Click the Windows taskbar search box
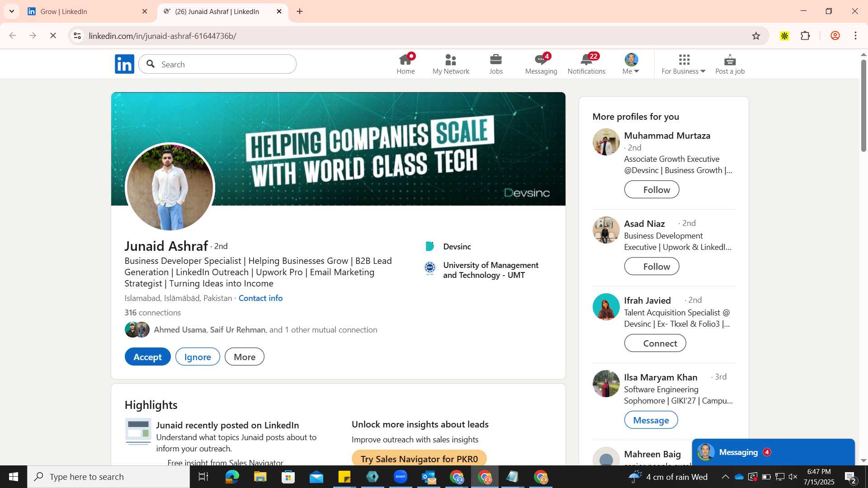868x488 pixels. [x=108, y=477]
